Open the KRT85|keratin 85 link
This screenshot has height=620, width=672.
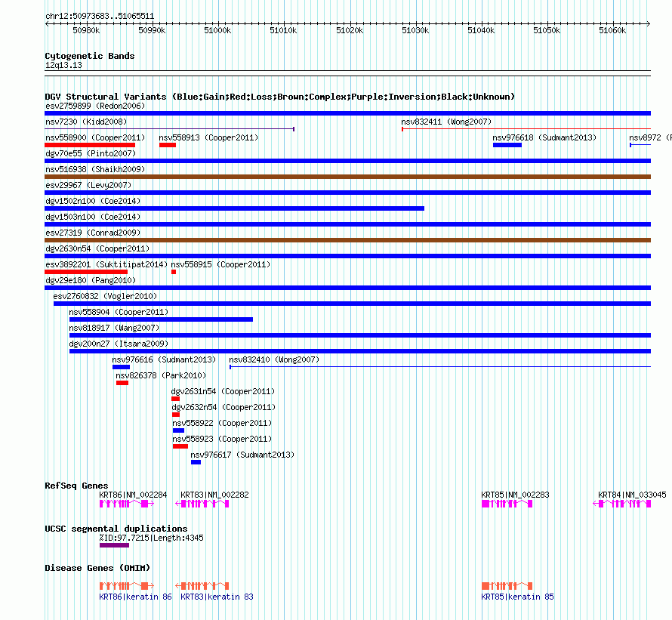point(517,597)
